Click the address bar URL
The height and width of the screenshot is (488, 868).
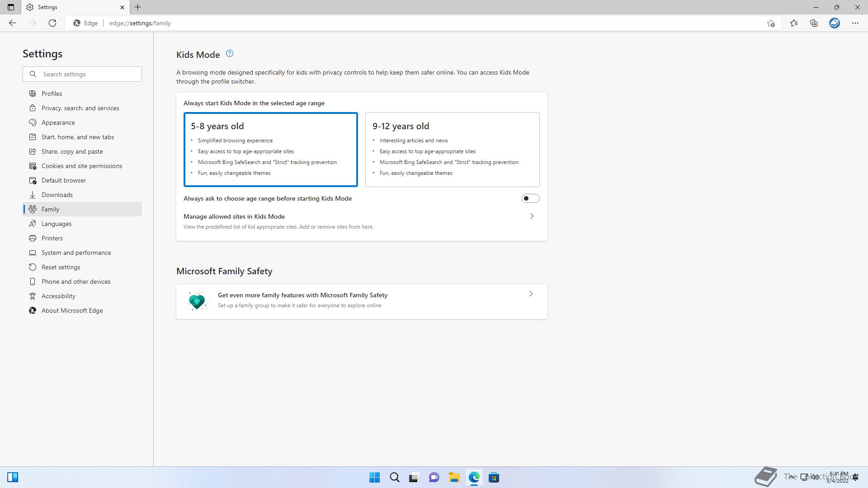tap(140, 23)
